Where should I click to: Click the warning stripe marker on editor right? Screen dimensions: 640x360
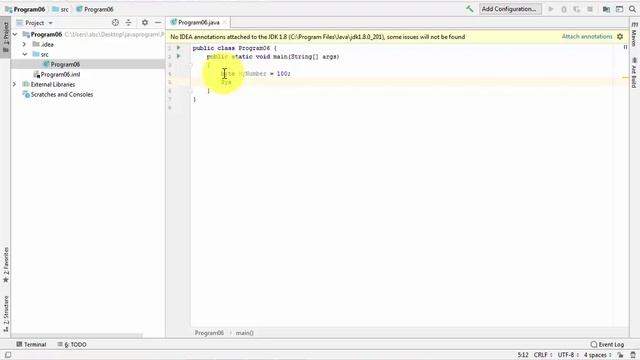[626, 77]
